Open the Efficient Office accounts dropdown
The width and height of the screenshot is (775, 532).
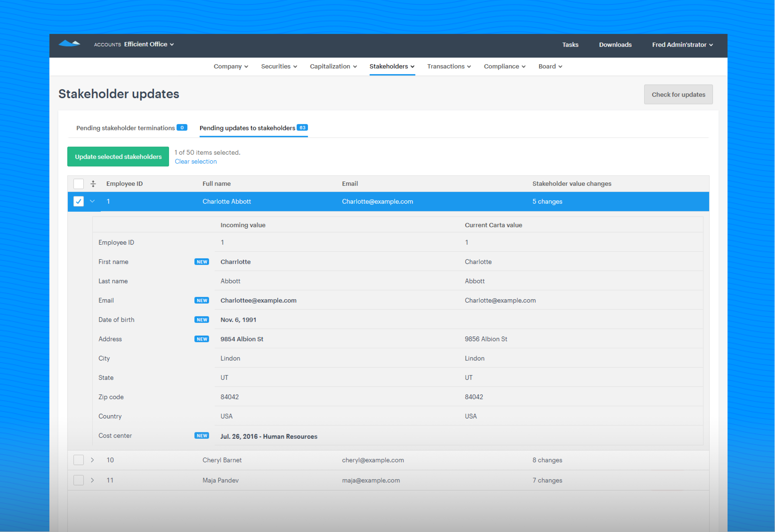click(x=149, y=44)
